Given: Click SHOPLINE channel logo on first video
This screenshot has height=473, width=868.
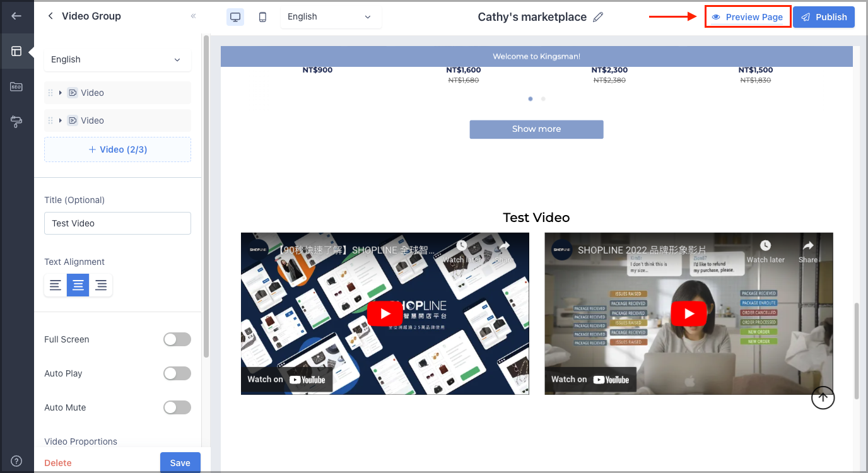Looking at the screenshot, I should (x=258, y=250).
